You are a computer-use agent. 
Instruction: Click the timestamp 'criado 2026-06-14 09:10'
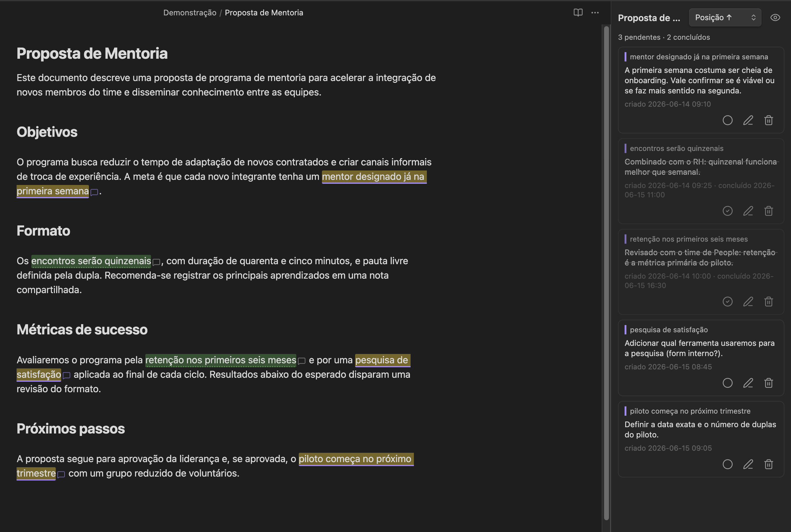tap(667, 104)
